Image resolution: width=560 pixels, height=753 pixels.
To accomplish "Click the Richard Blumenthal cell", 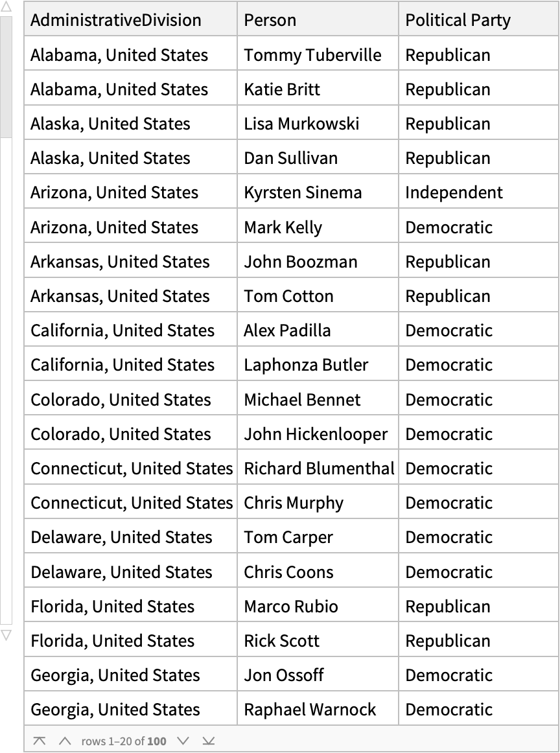I will click(319, 469).
